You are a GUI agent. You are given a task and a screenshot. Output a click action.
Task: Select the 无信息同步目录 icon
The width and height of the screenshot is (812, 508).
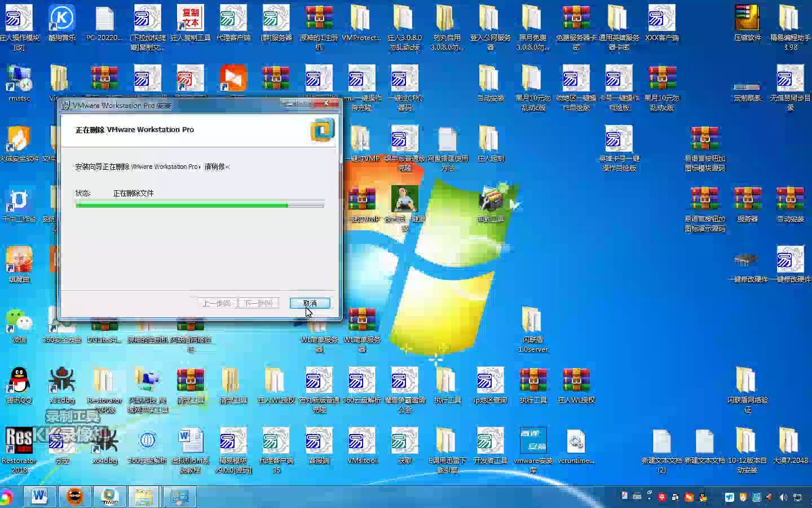(790, 88)
